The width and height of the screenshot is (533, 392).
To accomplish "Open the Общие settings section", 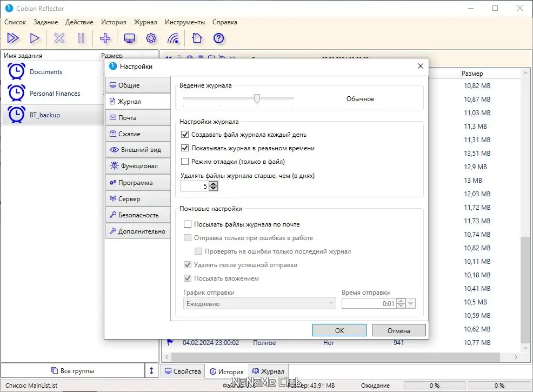I will pos(138,85).
